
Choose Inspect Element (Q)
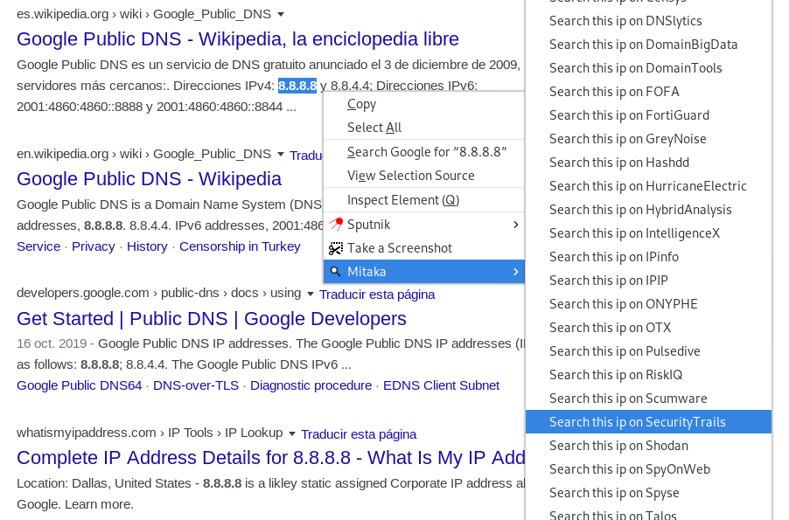(424, 200)
